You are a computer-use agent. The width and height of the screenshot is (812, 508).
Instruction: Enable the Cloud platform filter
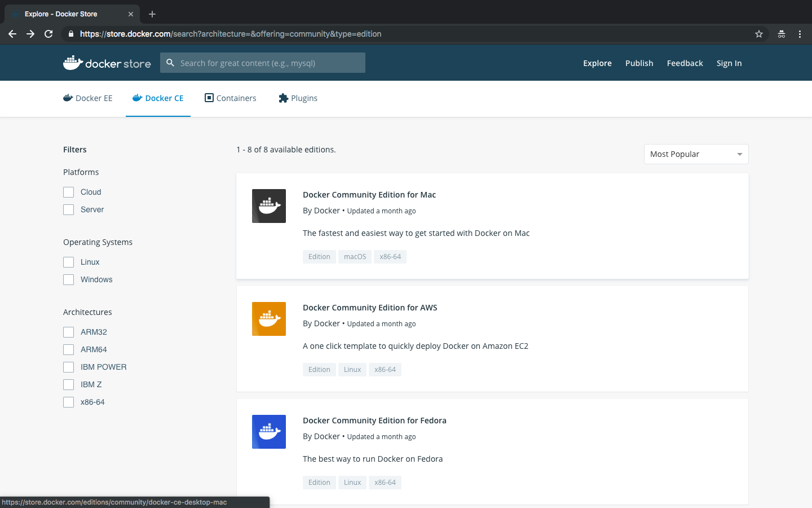coord(69,192)
